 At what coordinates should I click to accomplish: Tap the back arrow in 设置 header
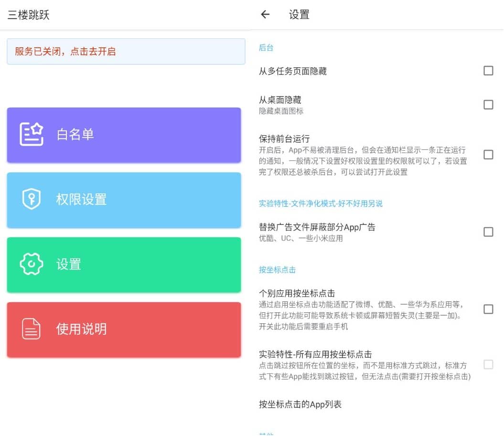pyautogui.click(x=265, y=15)
